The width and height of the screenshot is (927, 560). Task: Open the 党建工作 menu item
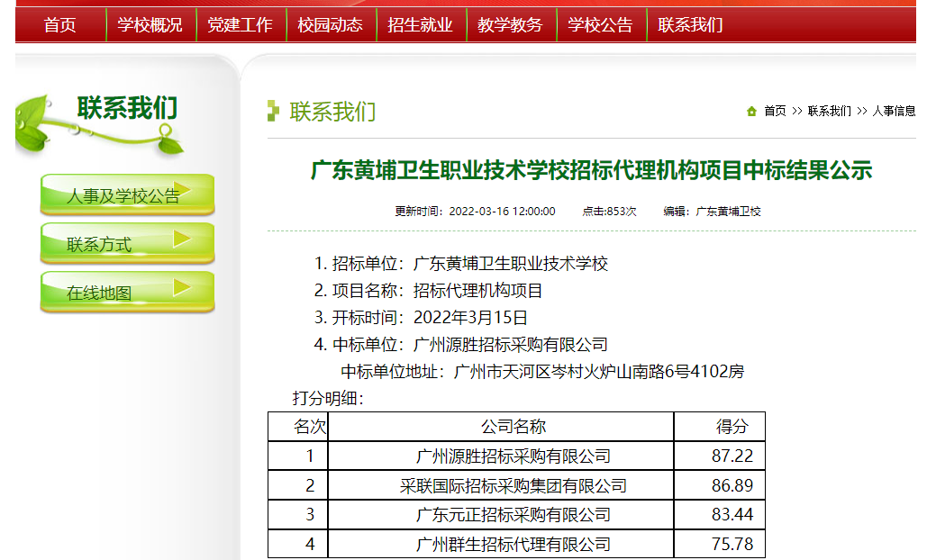tap(240, 25)
